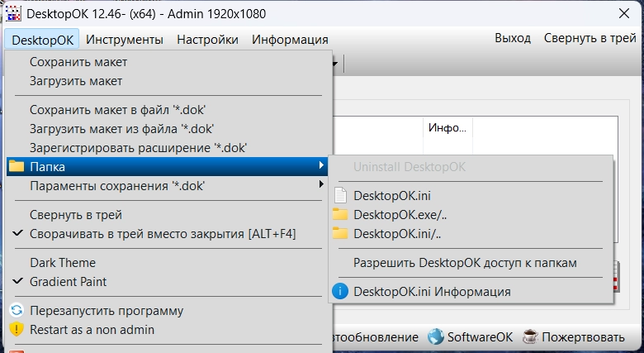644x353 pixels.
Task: Open the Инструменты menu
Action: [125, 40]
